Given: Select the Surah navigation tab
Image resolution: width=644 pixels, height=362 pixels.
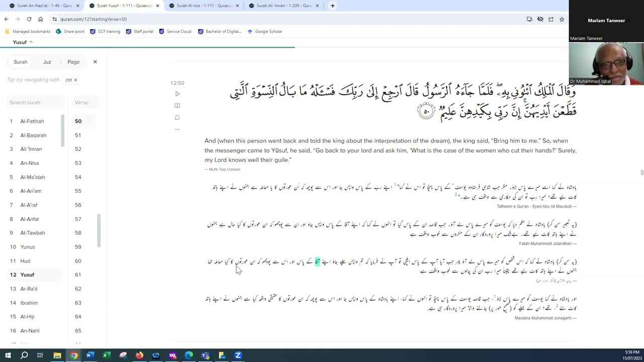Looking at the screenshot, I should pyautogui.click(x=21, y=62).
